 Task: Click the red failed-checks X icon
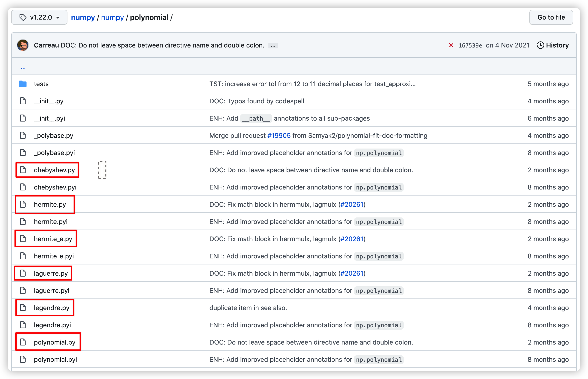click(451, 45)
